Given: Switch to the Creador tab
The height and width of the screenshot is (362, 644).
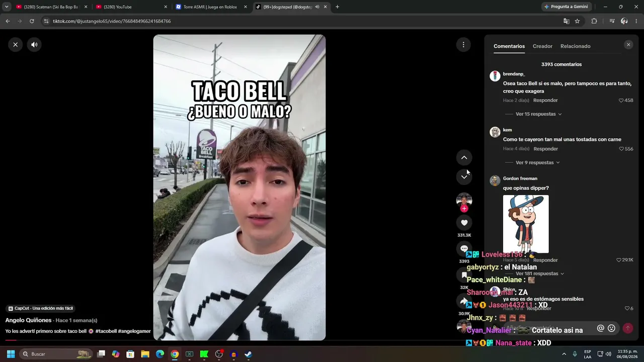Looking at the screenshot, I should tap(542, 46).
